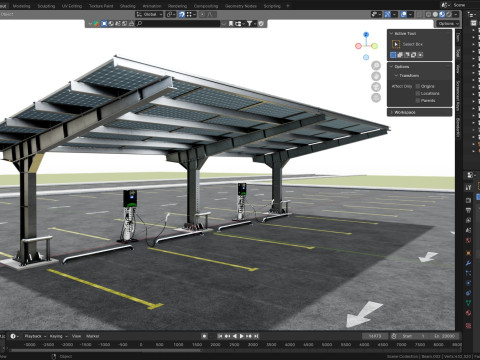Open the snapping options grid dropdown
The width and height of the screenshot is (480, 360).
tap(191, 14)
